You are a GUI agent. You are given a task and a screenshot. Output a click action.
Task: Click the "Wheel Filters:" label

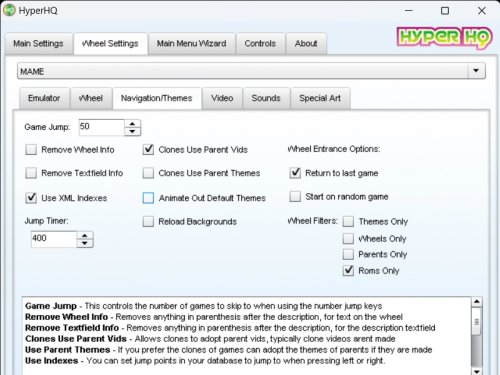[x=313, y=221]
